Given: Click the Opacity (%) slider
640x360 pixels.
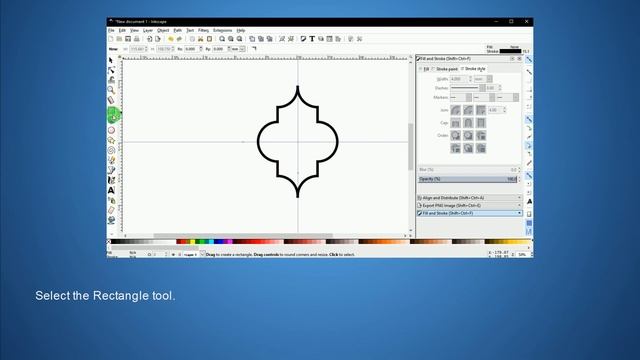Looking at the screenshot, I should click(467, 179).
